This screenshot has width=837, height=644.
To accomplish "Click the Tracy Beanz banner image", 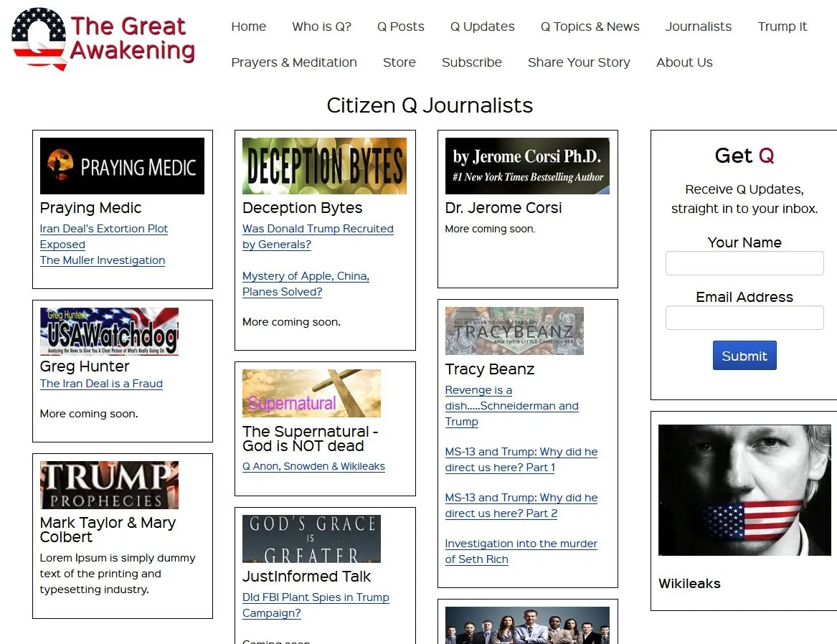I will coord(514,331).
